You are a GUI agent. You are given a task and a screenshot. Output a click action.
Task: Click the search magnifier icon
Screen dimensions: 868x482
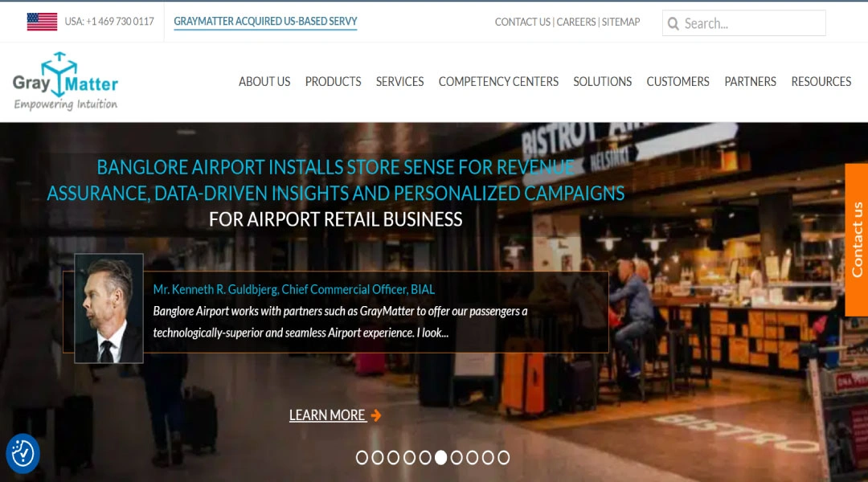[x=674, y=23]
